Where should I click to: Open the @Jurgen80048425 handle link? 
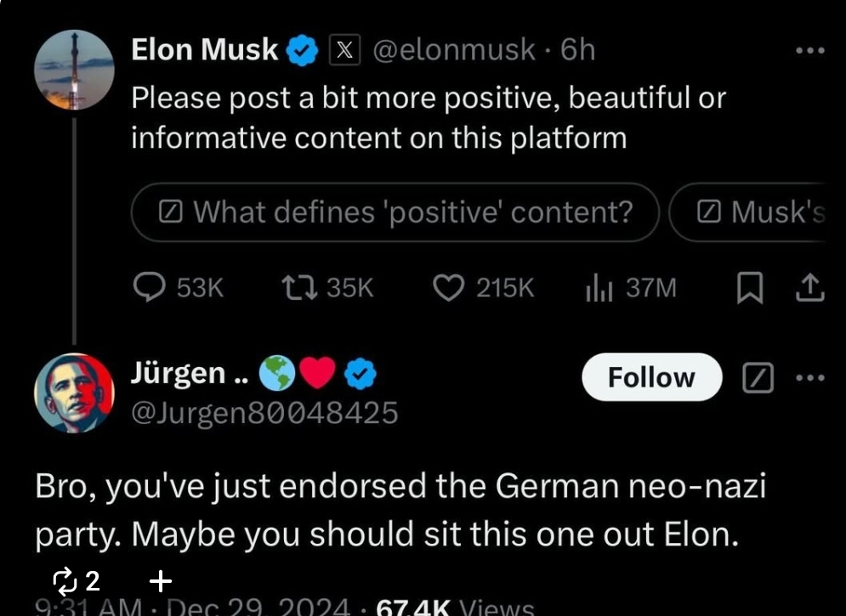click(x=264, y=413)
